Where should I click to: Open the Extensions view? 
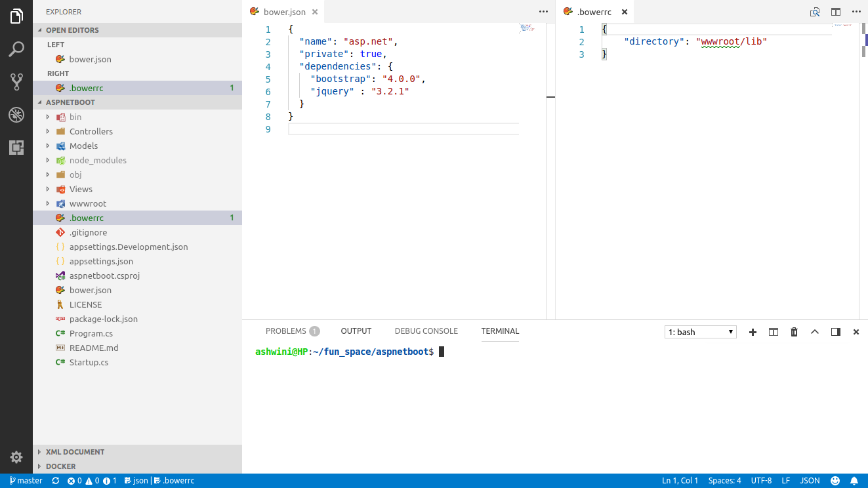(x=16, y=148)
